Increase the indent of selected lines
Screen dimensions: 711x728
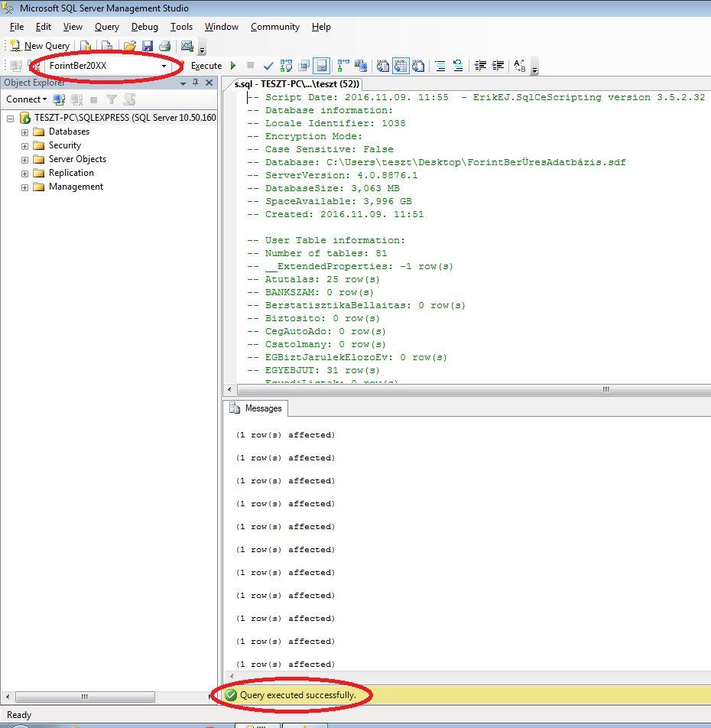(x=498, y=66)
